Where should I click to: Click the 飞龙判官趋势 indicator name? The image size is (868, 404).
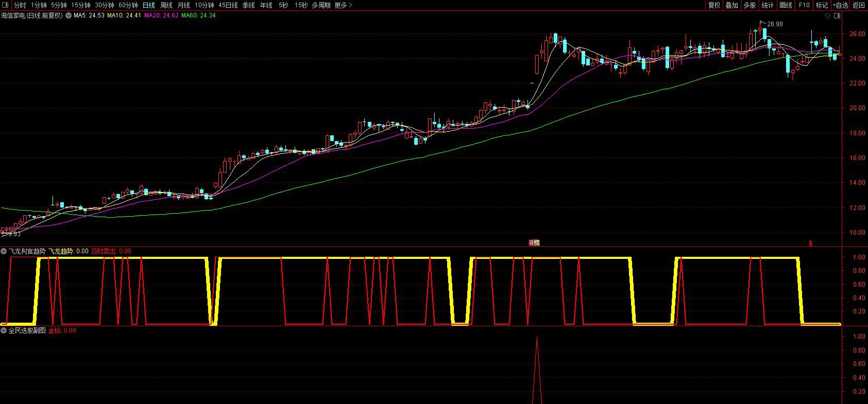click(x=27, y=251)
